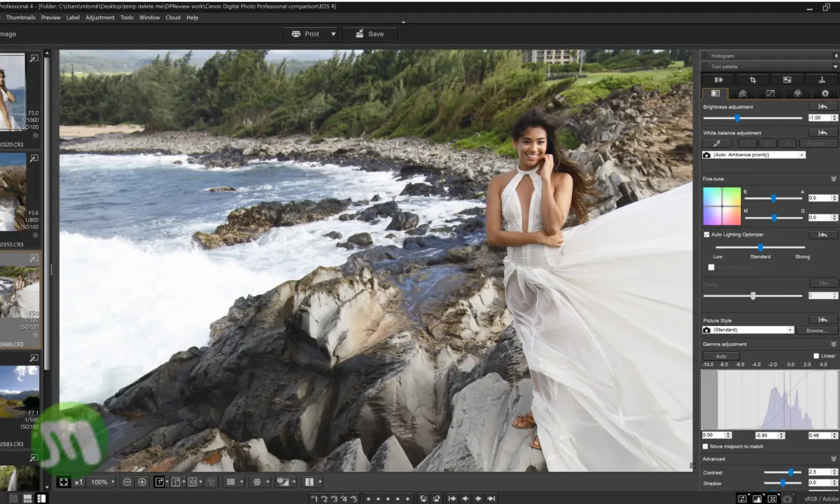Open the Tools menu
Image resolution: width=840 pixels, height=504 pixels.
(127, 17)
